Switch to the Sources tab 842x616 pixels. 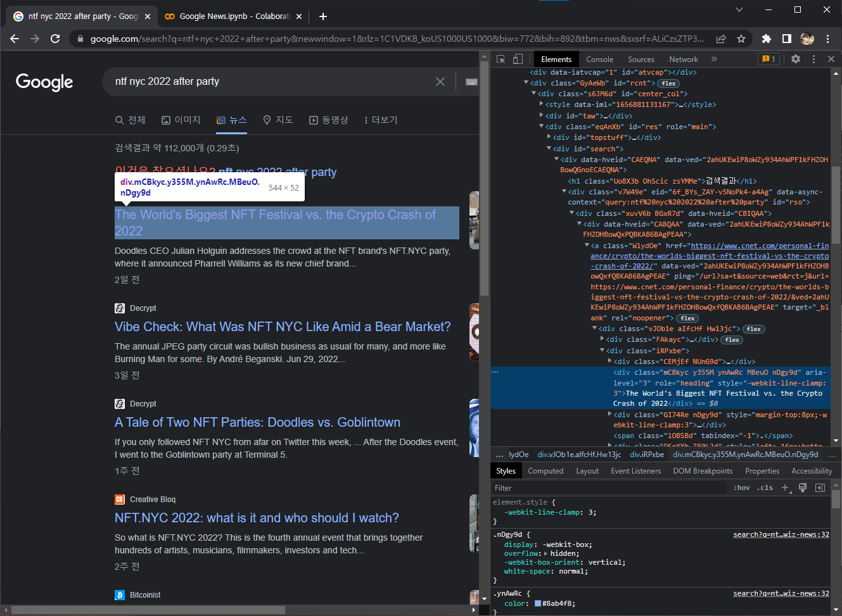641,59
